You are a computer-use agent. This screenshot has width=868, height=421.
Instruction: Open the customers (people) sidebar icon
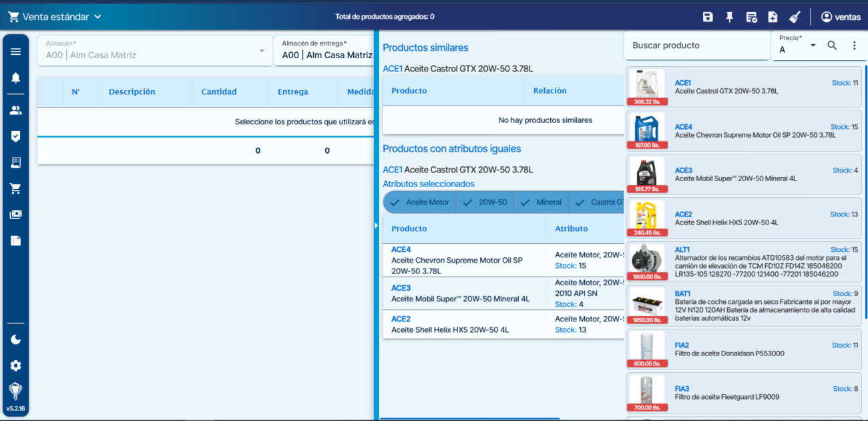(15, 110)
